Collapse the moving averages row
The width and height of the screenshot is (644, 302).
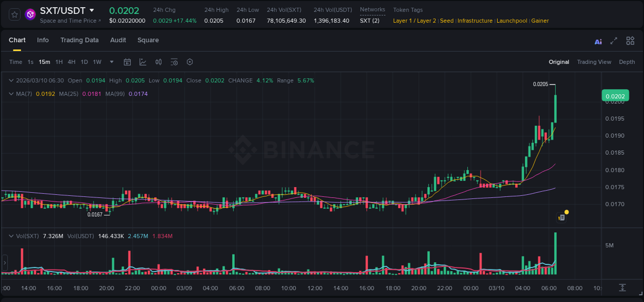tap(11, 94)
